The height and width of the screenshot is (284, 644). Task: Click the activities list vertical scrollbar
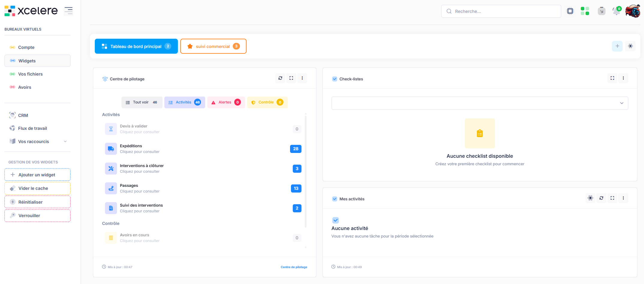coord(306,171)
